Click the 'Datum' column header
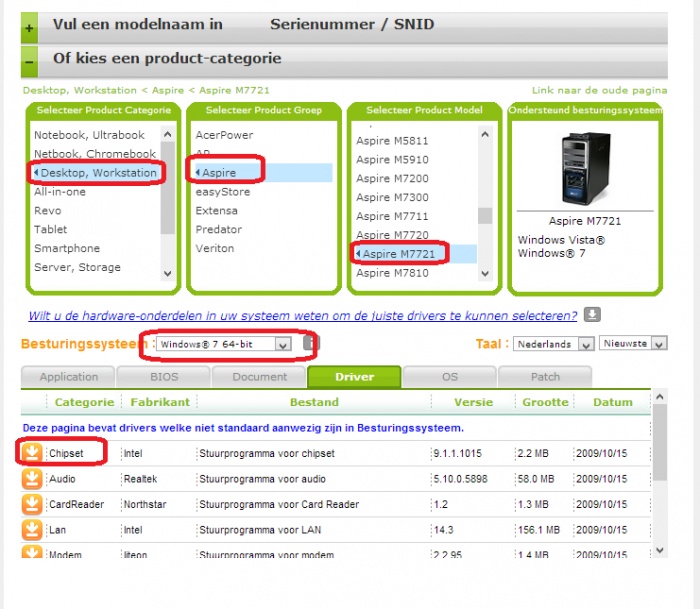The image size is (700, 609). coord(612,402)
